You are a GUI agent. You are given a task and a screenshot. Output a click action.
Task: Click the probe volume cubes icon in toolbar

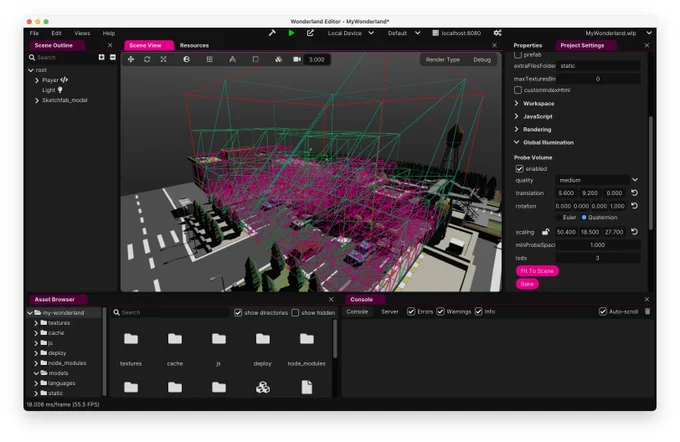[x=278, y=59]
